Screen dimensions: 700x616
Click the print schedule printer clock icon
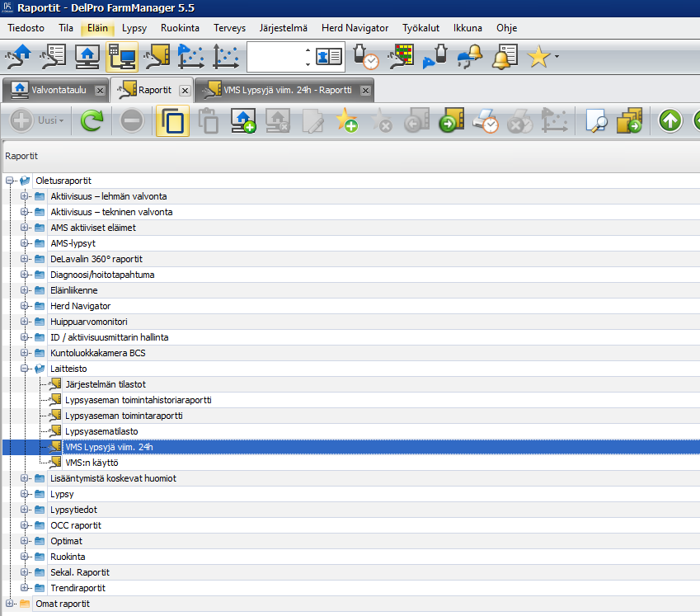coord(486,120)
